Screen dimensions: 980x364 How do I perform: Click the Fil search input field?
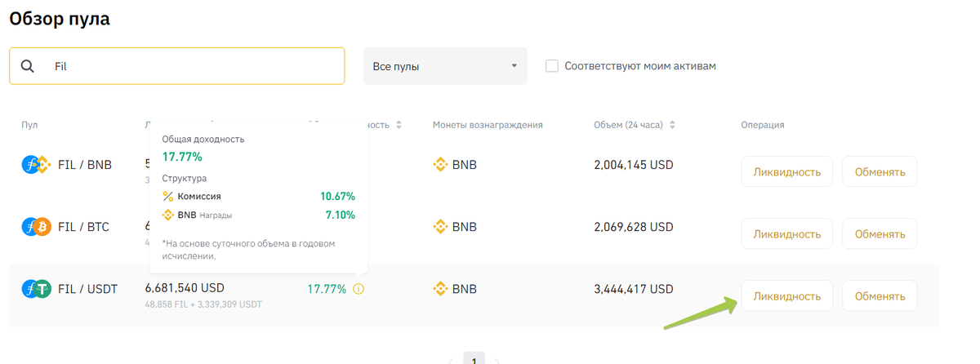177,66
